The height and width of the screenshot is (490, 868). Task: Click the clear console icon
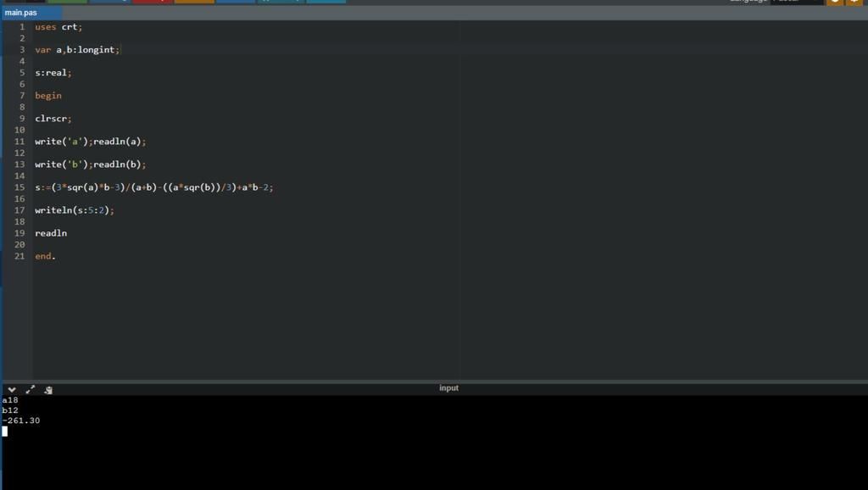[x=48, y=390]
